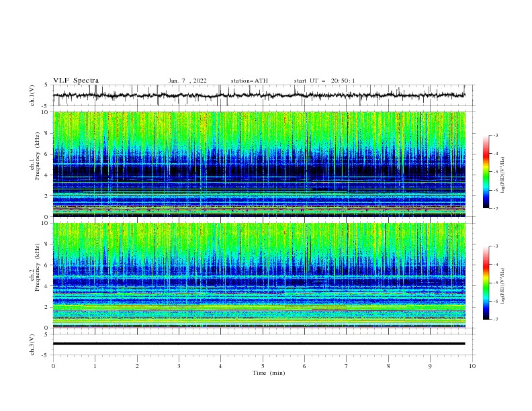Click inside the ch.2 spectrogram panel

(259, 275)
